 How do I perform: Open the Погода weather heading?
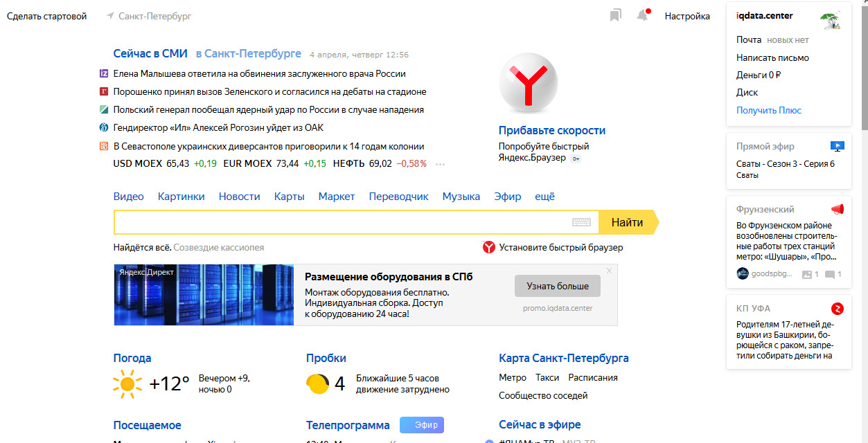(x=132, y=358)
